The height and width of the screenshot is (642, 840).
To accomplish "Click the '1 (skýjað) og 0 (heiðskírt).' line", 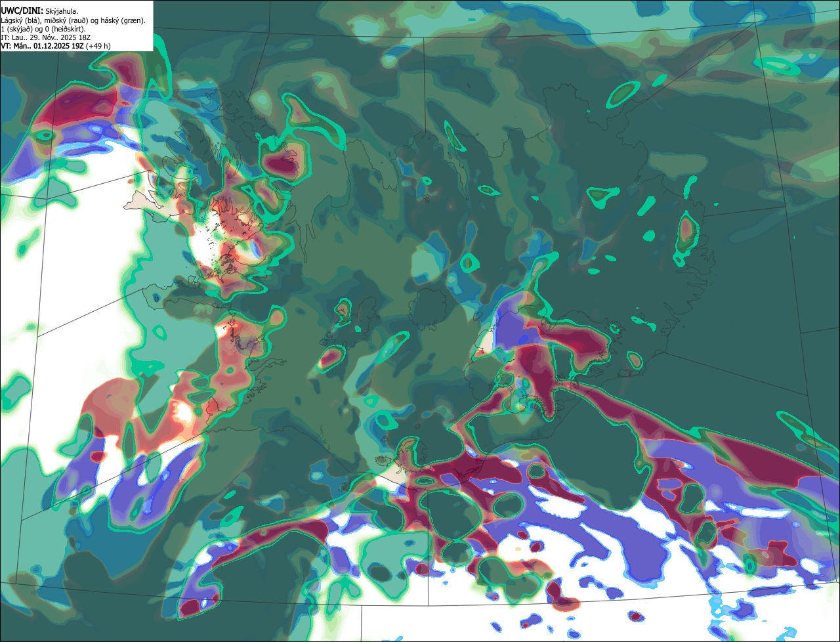I will coord(43,29).
